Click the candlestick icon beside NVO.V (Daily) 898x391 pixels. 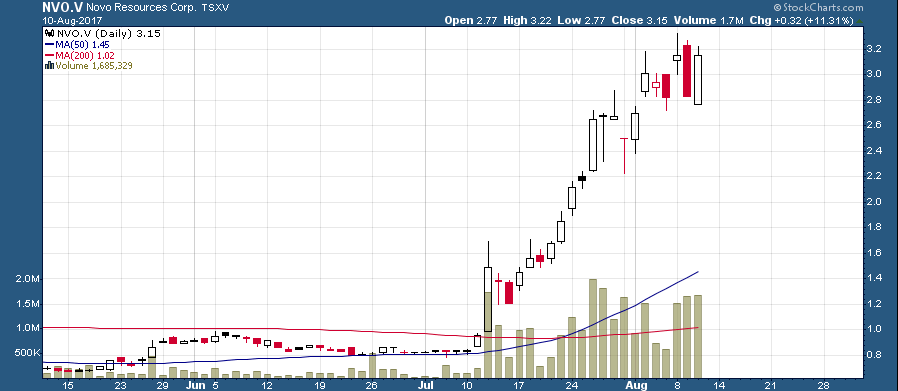[x=49, y=34]
